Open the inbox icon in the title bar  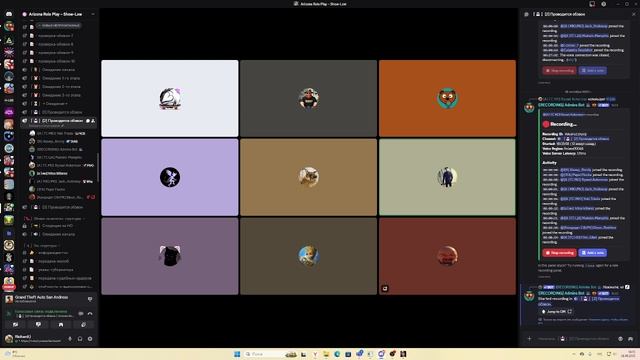tap(592, 4)
